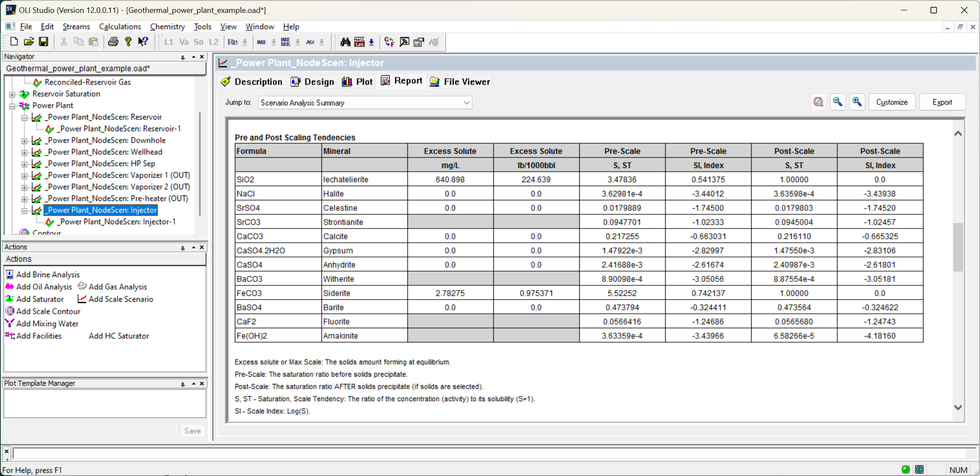Viewport: 980px width, 476px height.
Task: Select Power Plant_NodeScen: Injector-1 item
Action: pos(116,222)
